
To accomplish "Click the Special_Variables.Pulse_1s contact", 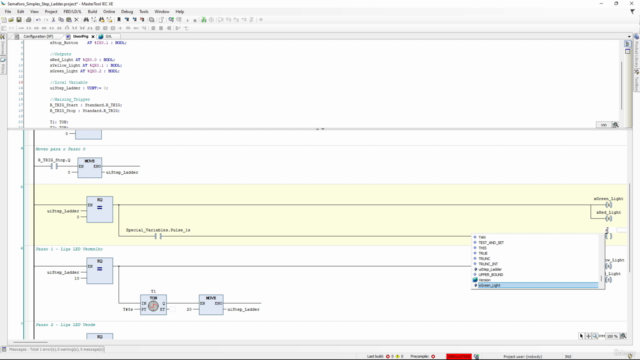I will pyautogui.click(x=158, y=236).
